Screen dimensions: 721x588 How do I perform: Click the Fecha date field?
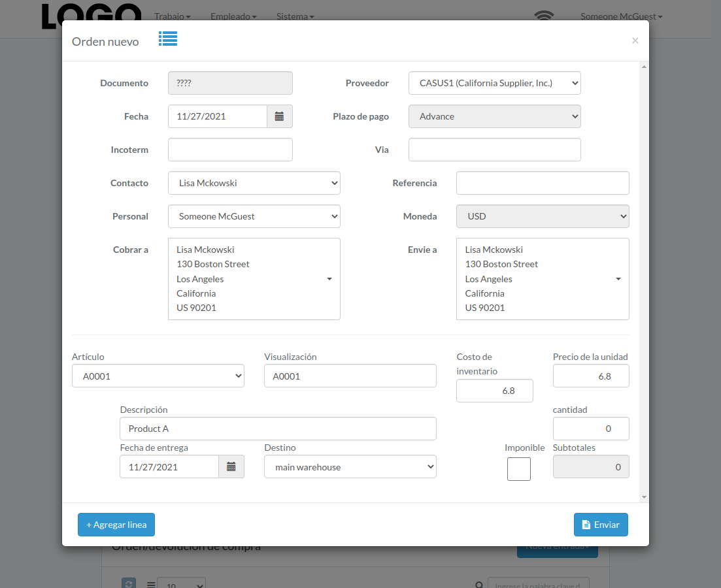tap(218, 116)
